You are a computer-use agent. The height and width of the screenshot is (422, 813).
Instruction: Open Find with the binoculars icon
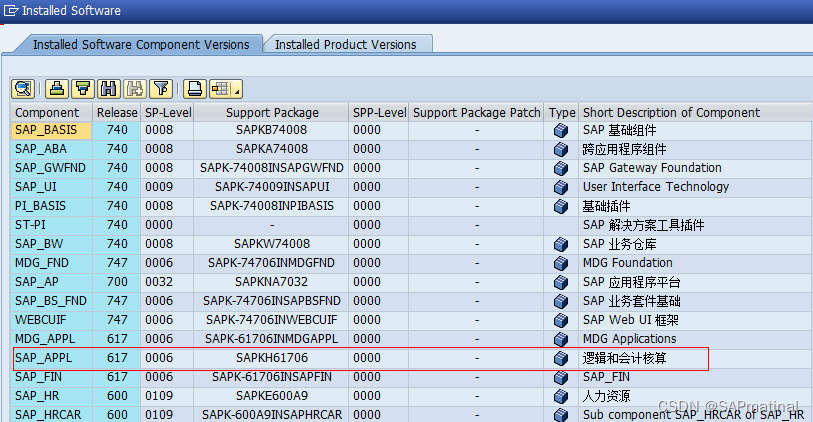click(x=109, y=89)
